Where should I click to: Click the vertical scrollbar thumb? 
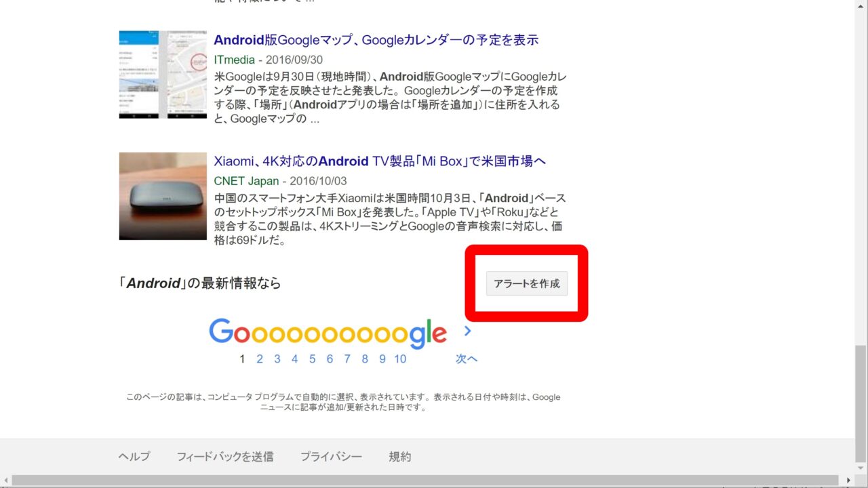point(861,403)
